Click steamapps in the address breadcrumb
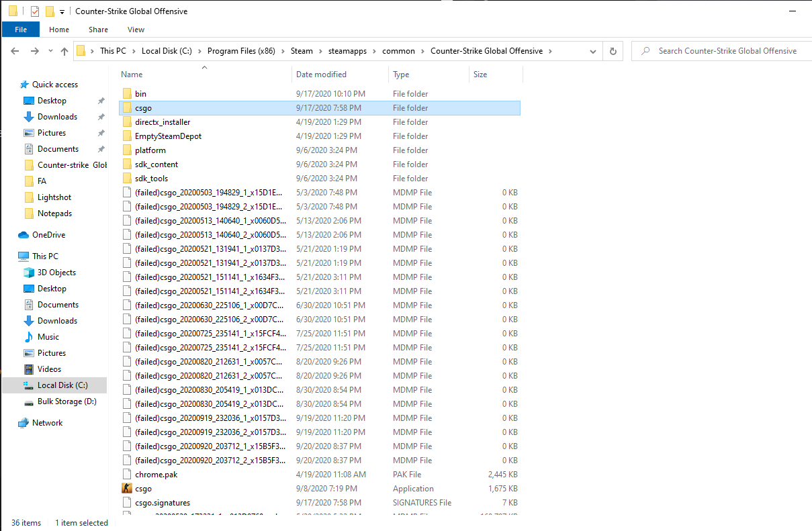 [x=347, y=51]
